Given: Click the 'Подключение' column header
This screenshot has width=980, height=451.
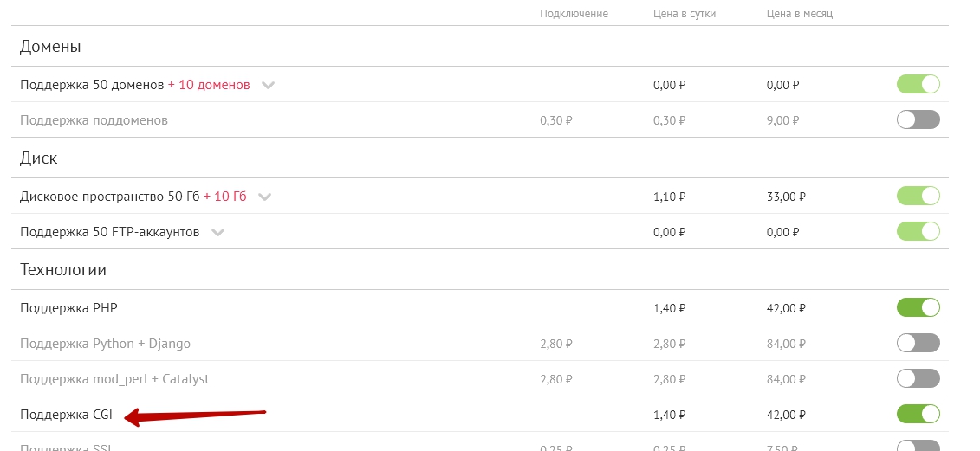Looking at the screenshot, I should click(574, 14).
